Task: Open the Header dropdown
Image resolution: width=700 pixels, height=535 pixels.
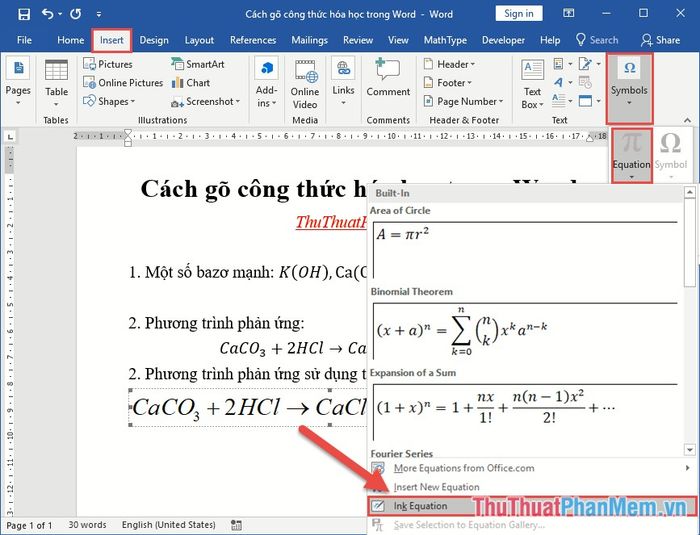Action: pos(450,64)
